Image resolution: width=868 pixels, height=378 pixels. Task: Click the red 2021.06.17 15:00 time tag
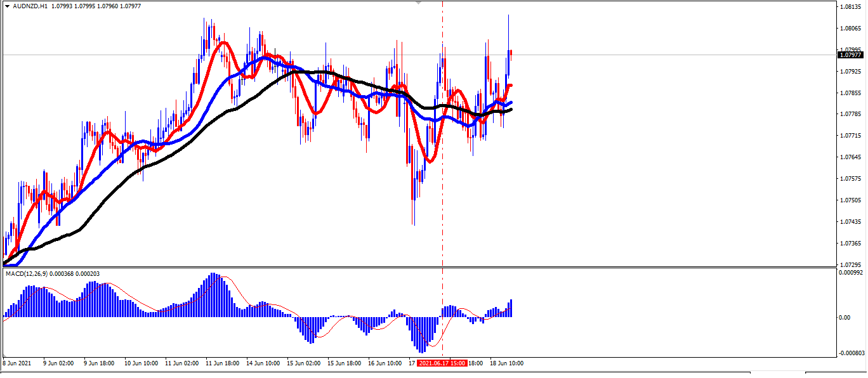pyautogui.click(x=442, y=363)
